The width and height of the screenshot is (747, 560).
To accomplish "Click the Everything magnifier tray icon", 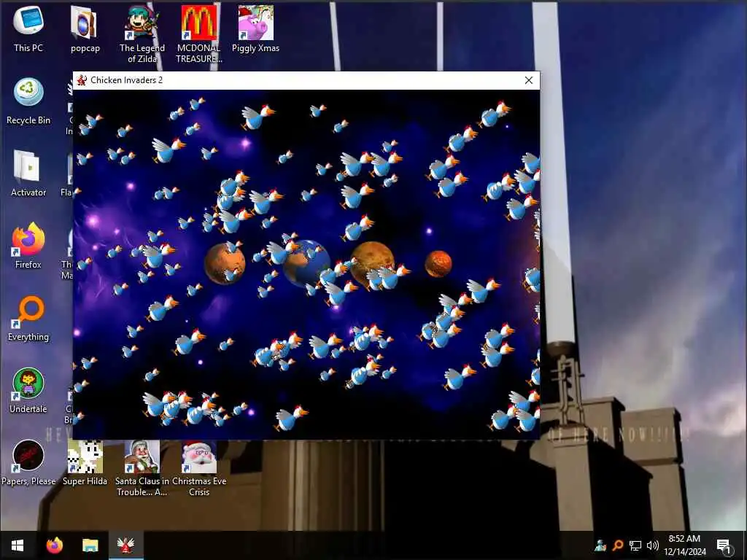I will click(618, 545).
